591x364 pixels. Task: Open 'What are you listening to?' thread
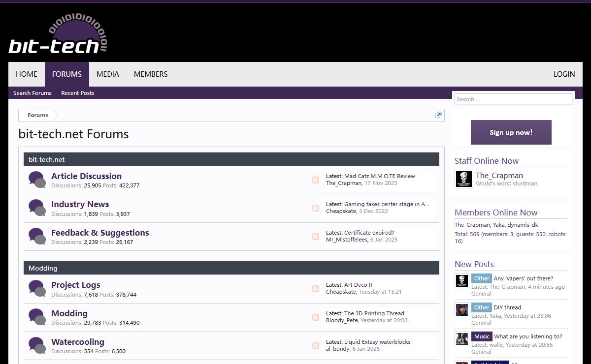pos(528,336)
